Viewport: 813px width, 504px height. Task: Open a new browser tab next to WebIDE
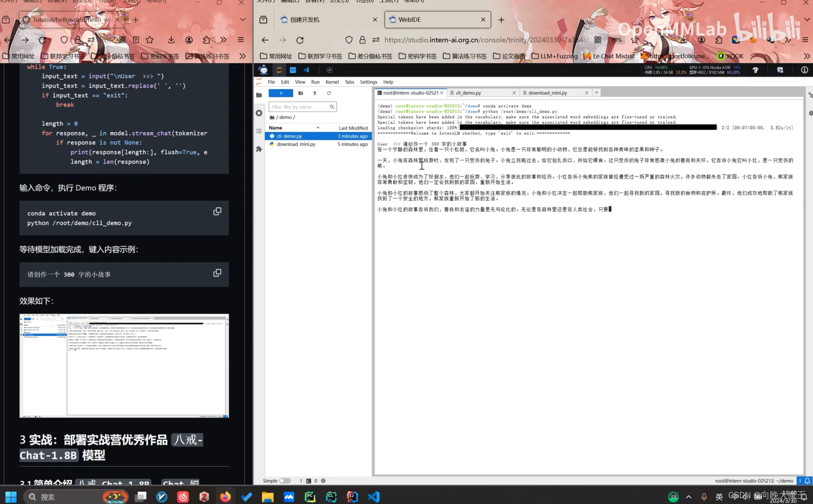[501, 20]
